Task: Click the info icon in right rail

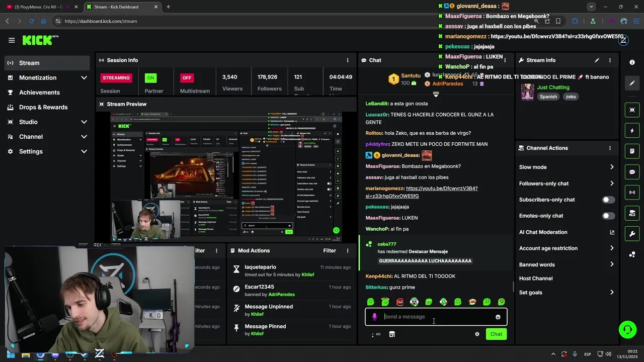Action: tap(632, 62)
